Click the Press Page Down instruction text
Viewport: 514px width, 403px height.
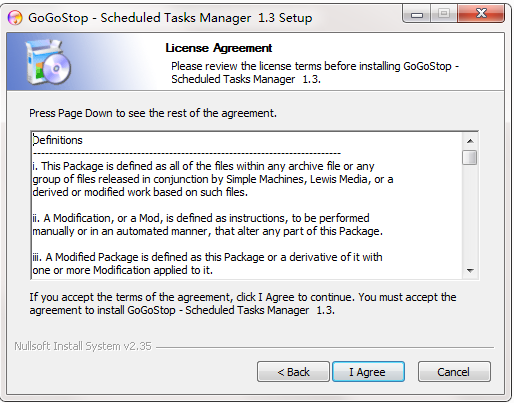coord(153,113)
